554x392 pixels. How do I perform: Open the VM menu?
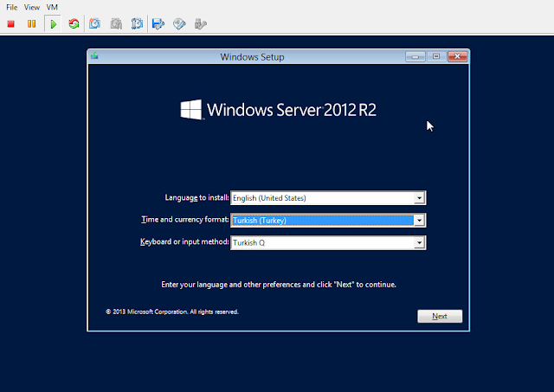click(x=52, y=7)
